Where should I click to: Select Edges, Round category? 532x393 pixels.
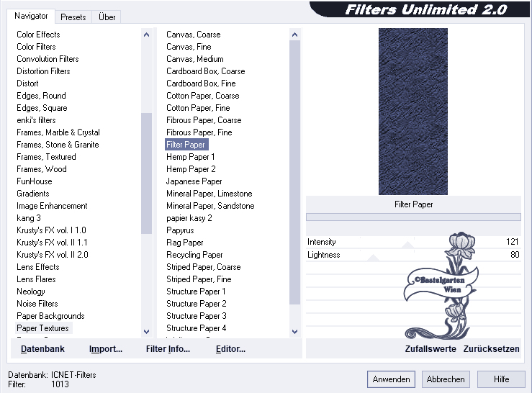(x=41, y=96)
